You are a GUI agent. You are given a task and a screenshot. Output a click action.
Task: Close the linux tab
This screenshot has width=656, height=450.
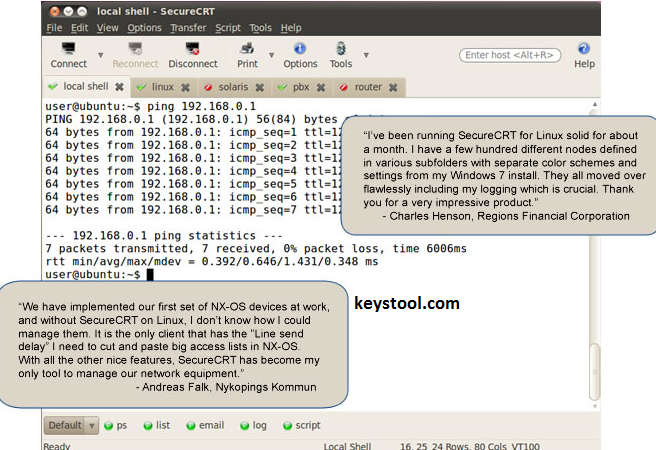click(x=185, y=87)
